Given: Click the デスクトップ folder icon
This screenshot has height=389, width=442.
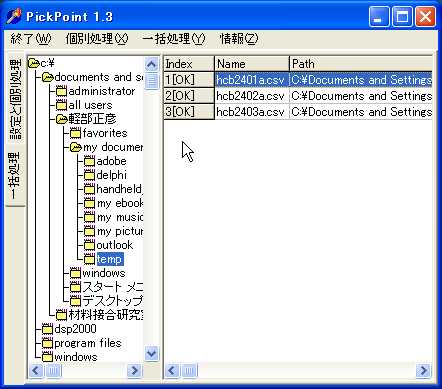Looking at the screenshot, I should point(75,301).
